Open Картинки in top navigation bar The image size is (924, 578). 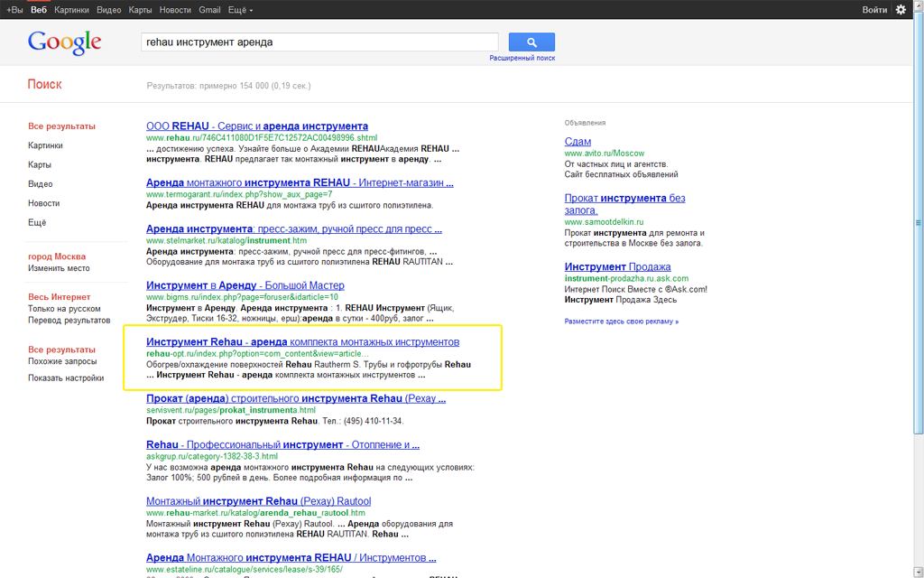click(x=71, y=9)
